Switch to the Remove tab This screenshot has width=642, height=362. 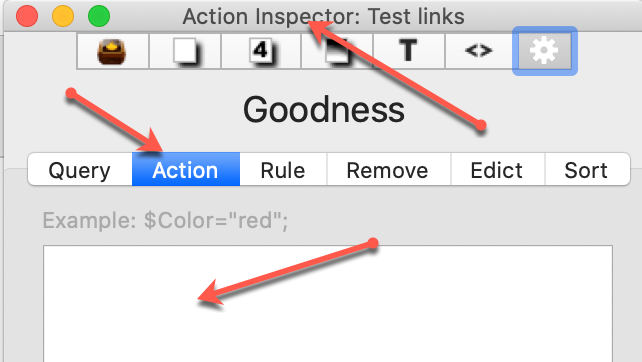[x=388, y=170]
